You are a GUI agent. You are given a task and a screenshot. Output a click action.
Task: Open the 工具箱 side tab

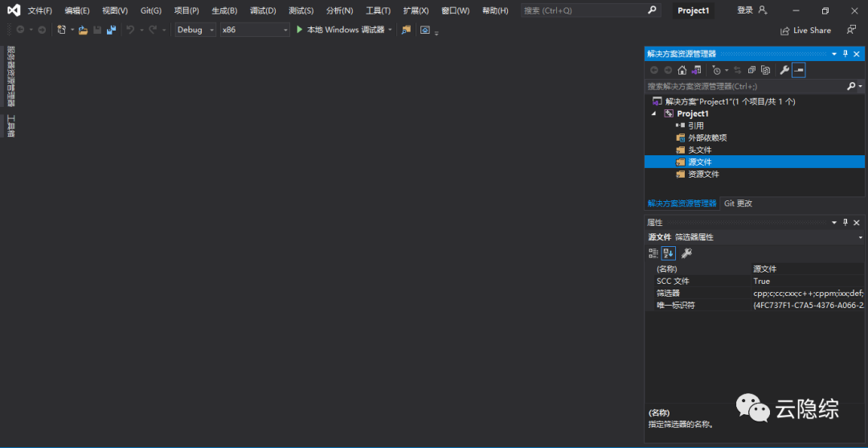pos(10,126)
